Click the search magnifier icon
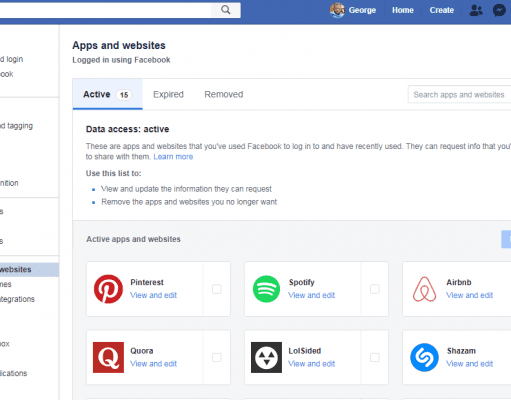Screen dimensions: 511x400 pos(226,10)
